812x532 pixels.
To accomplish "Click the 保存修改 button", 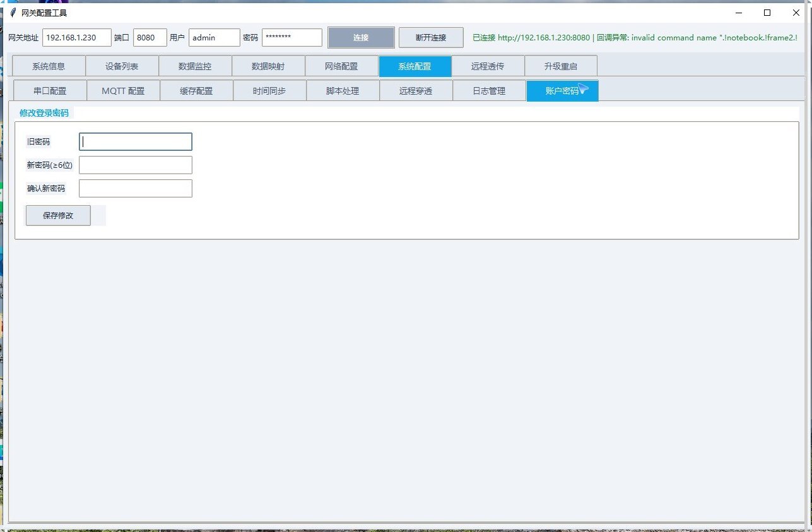I will point(58,215).
